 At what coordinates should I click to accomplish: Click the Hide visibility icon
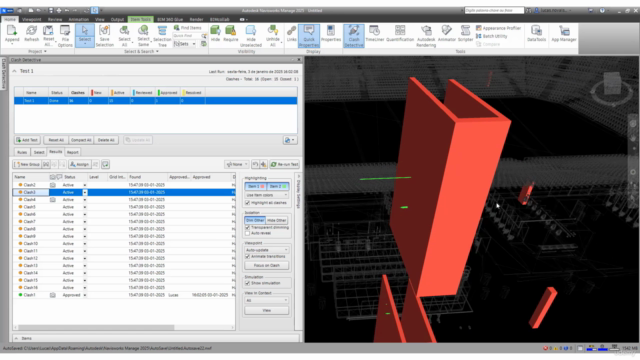click(x=215, y=33)
